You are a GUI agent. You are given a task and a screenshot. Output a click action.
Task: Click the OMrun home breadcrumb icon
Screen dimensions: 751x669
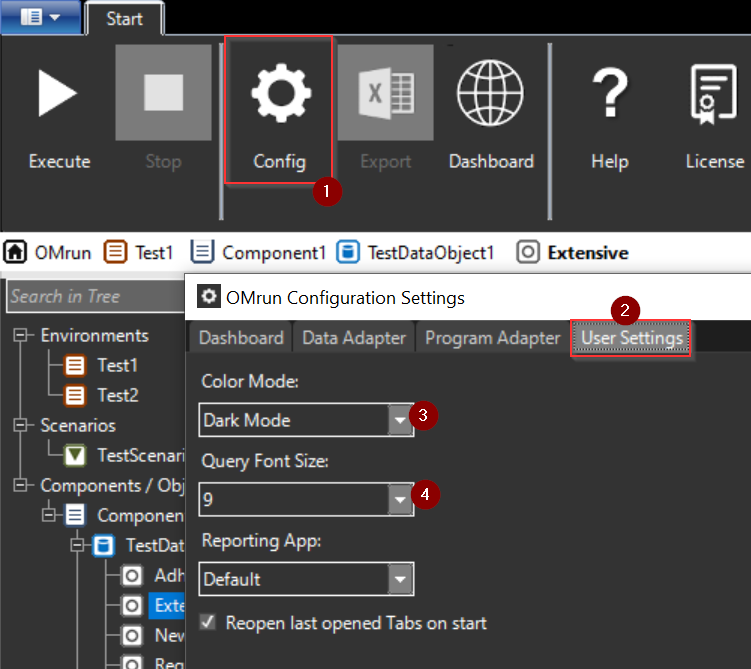point(15,252)
